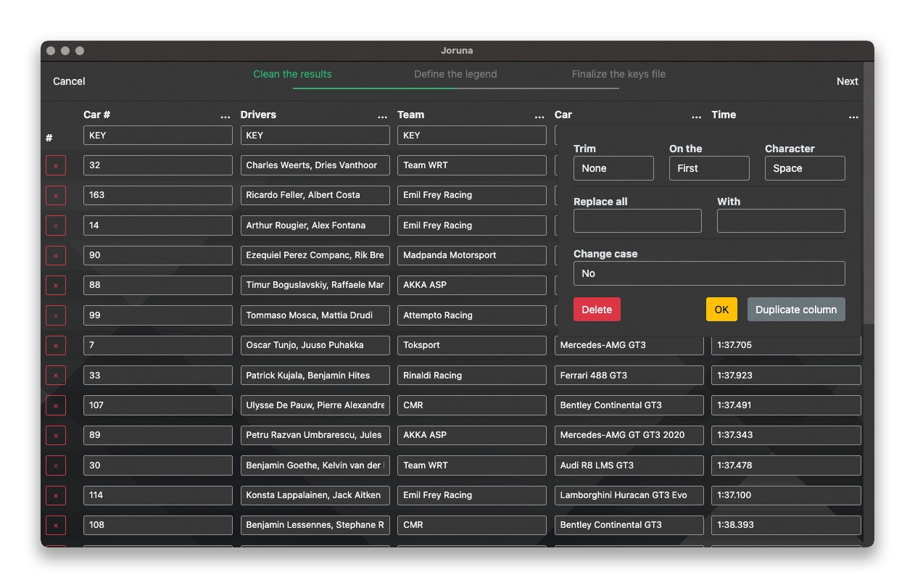Delete the row for car 114
915x588 pixels.
coord(56,495)
